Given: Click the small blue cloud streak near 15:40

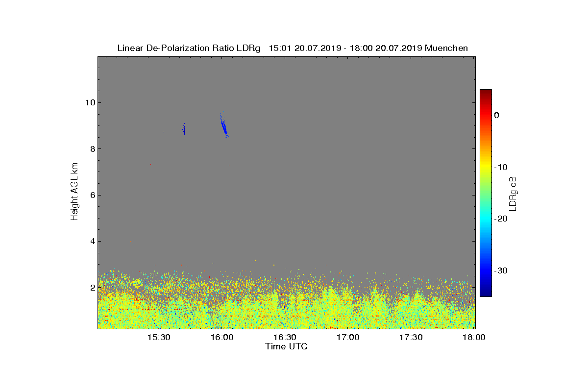Looking at the screenshot, I should [x=184, y=129].
